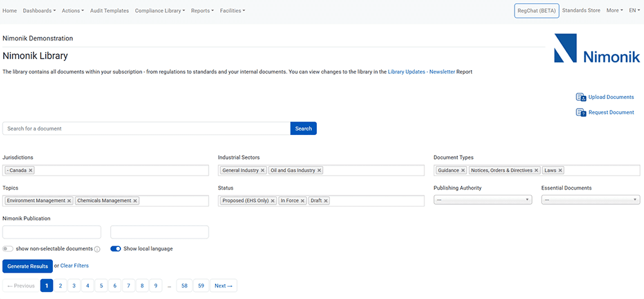Image resolution: width=644 pixels, height=299 pixels.
Task: Open Audit Templates in the navigation bar
Action: [x=109, y=11]
